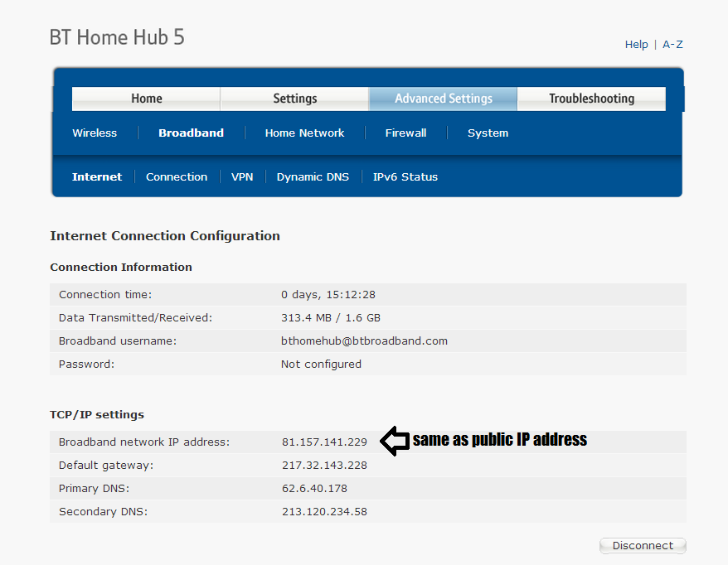
Task: View the IPv6 Status page
Action: click(405, 176)
